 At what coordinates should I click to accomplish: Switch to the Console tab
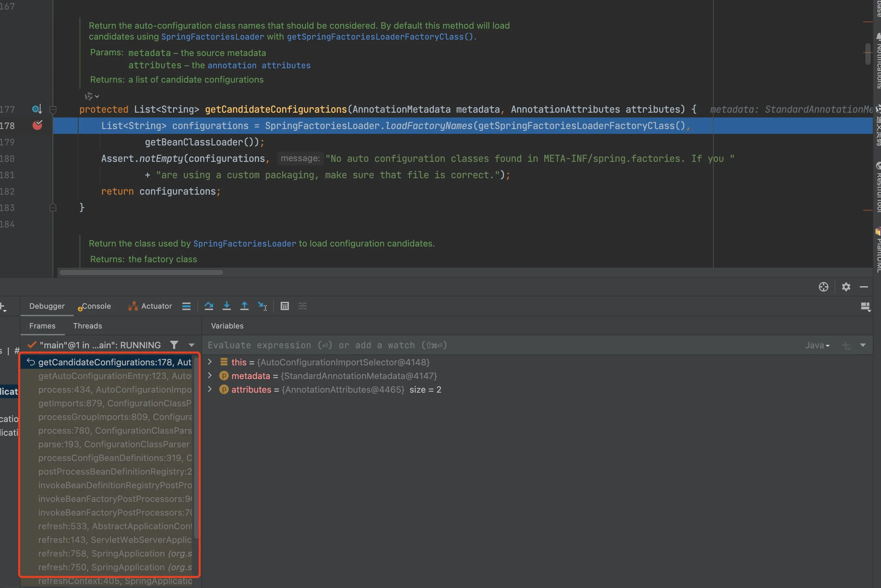(96, 306)
